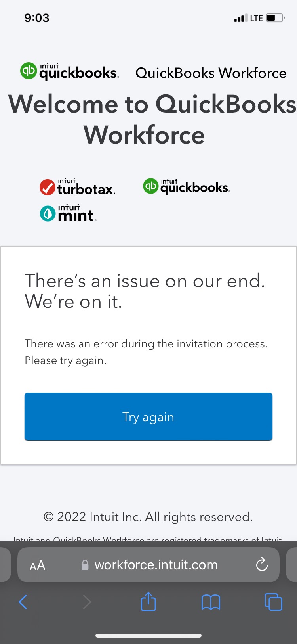Screen dimensions: 297x644
Task: Select the Intuit Mint logo
Action: [67, 213]
